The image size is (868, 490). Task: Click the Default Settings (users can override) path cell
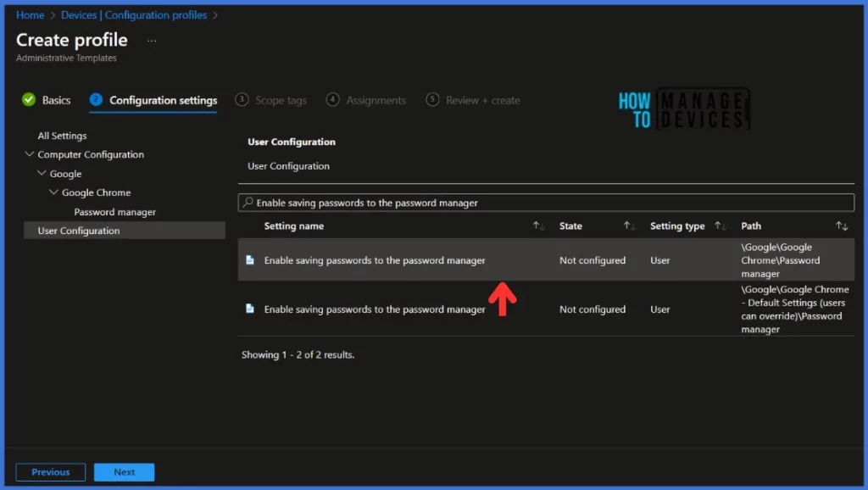[x=795, y=309]
